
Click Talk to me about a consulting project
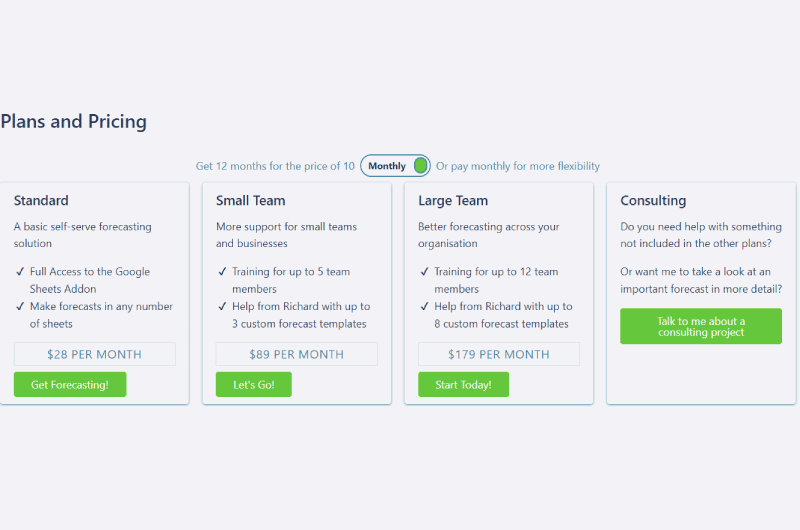(701, 326)
